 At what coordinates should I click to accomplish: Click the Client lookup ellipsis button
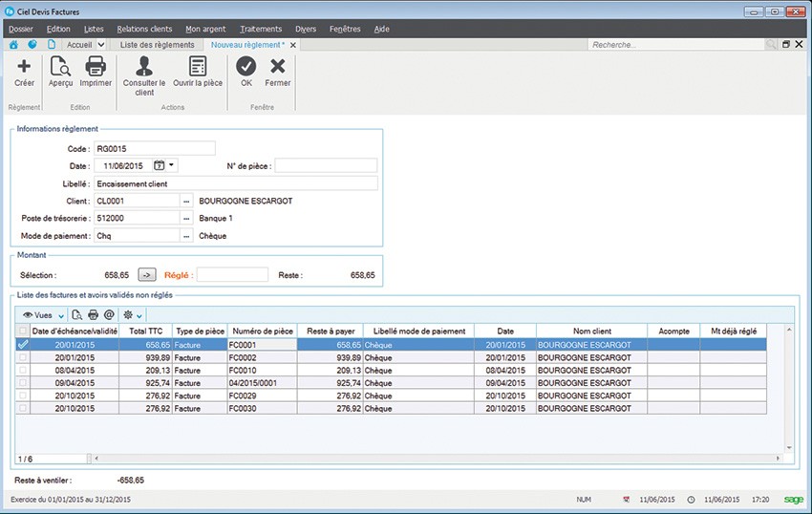point(186,202)
